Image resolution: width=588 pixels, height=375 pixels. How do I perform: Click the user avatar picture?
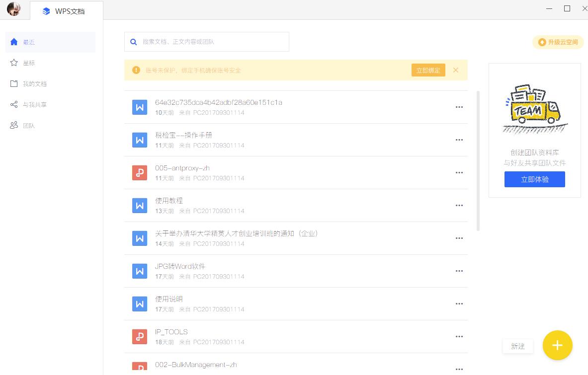(x=13, y=8)
